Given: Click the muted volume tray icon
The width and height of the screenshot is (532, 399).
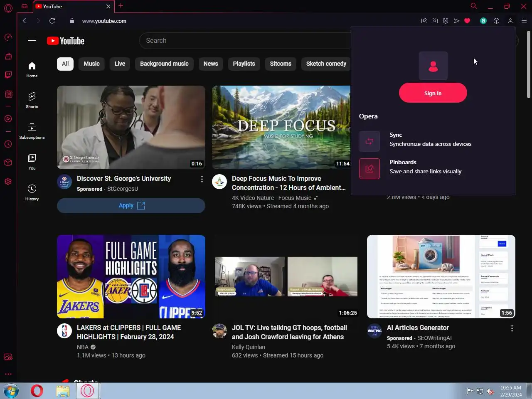Looking at the screenshot, I should pyautogui.click(x=490, y=391).
